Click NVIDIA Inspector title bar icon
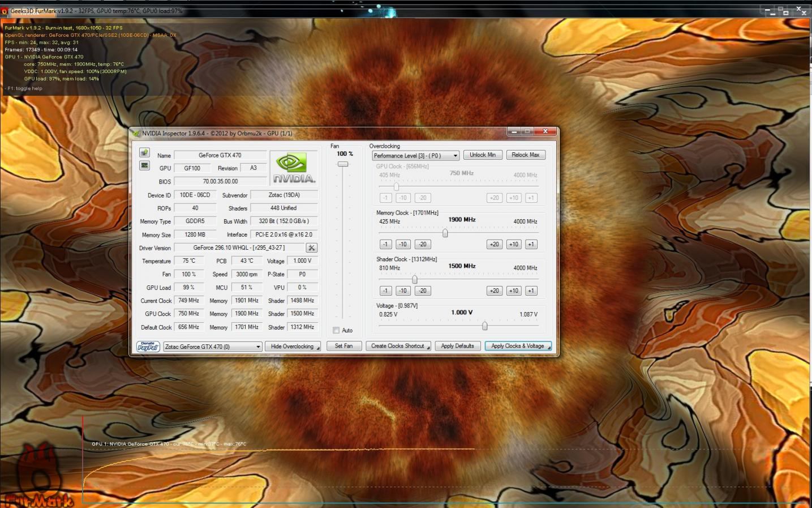This screenshot has width=812, height=508. (136, 133)
